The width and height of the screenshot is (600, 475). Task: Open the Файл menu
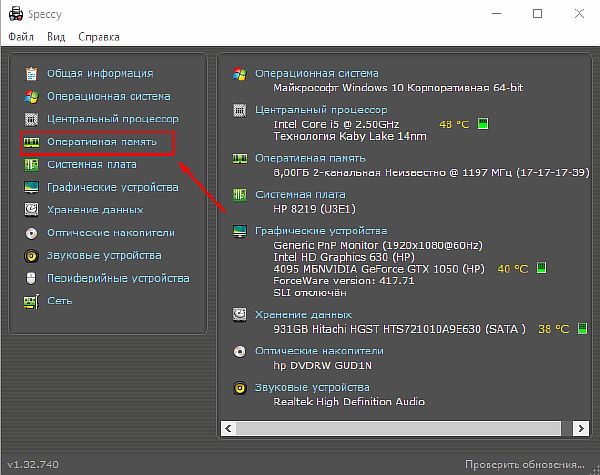click(21, 37)
